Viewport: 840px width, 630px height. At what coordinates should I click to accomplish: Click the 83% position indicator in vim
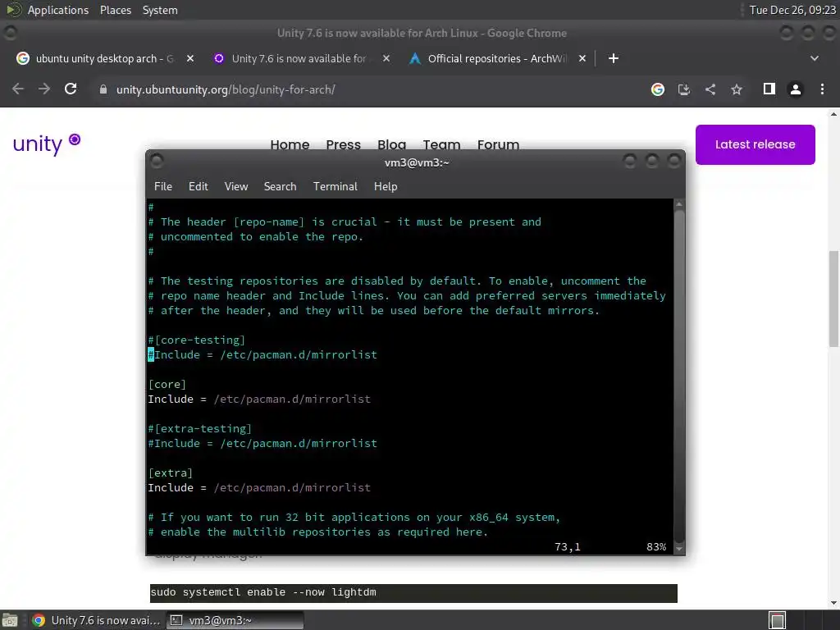click(x=656, y=547)
